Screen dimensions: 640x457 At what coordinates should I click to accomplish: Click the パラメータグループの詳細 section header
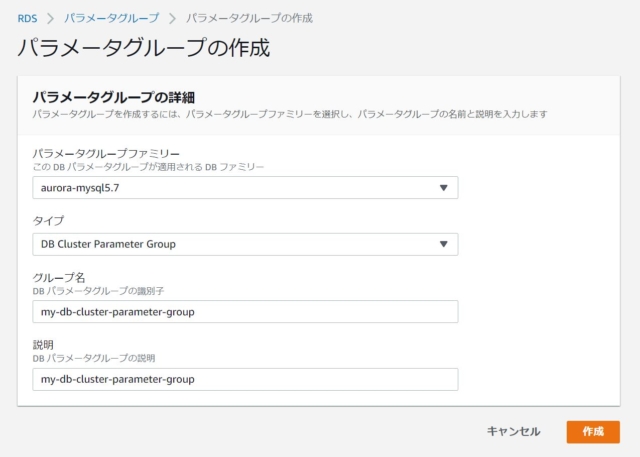coord(114,97)
